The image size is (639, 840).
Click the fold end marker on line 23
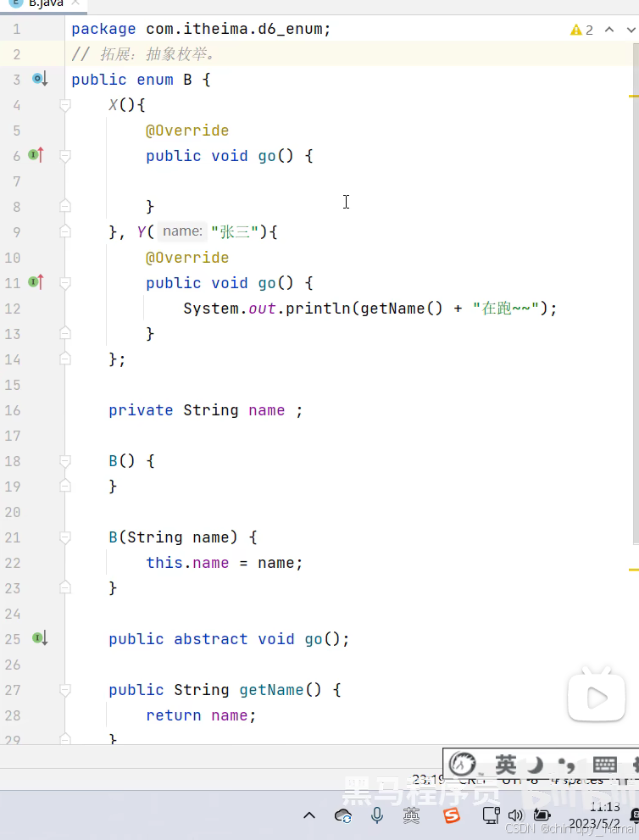click(64, 587)
